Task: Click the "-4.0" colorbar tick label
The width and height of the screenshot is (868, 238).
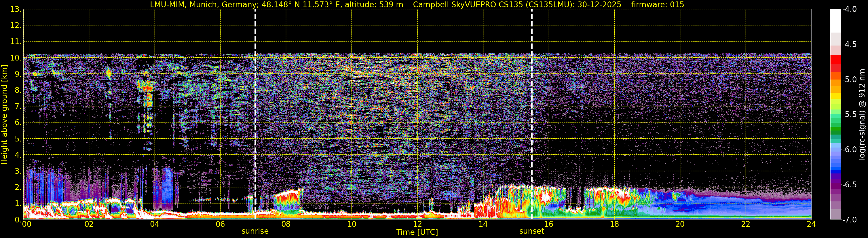Action: [x=849, y=9]
